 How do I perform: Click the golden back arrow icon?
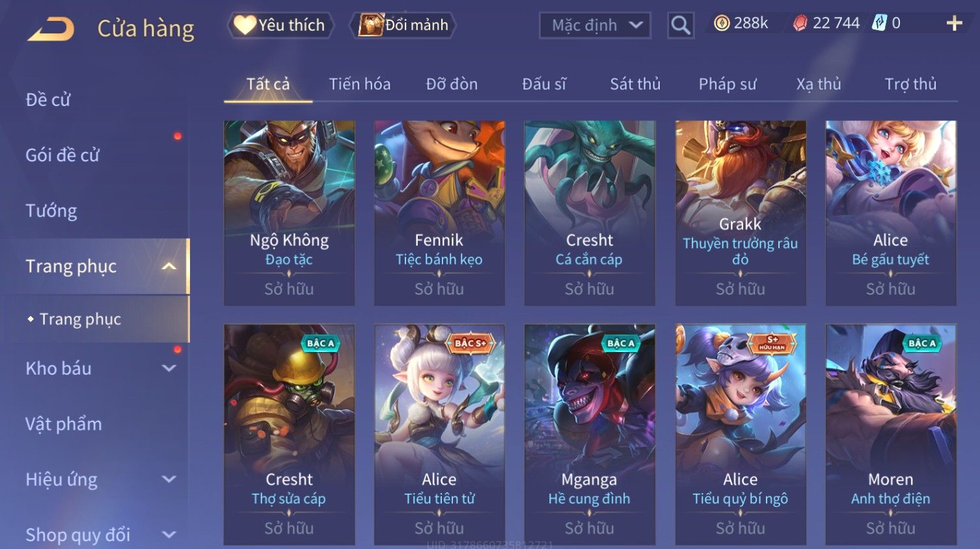(51, 29)
